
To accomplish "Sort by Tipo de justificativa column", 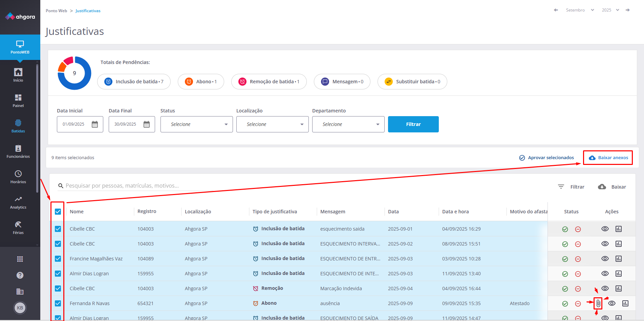I will tap(275, 212).
